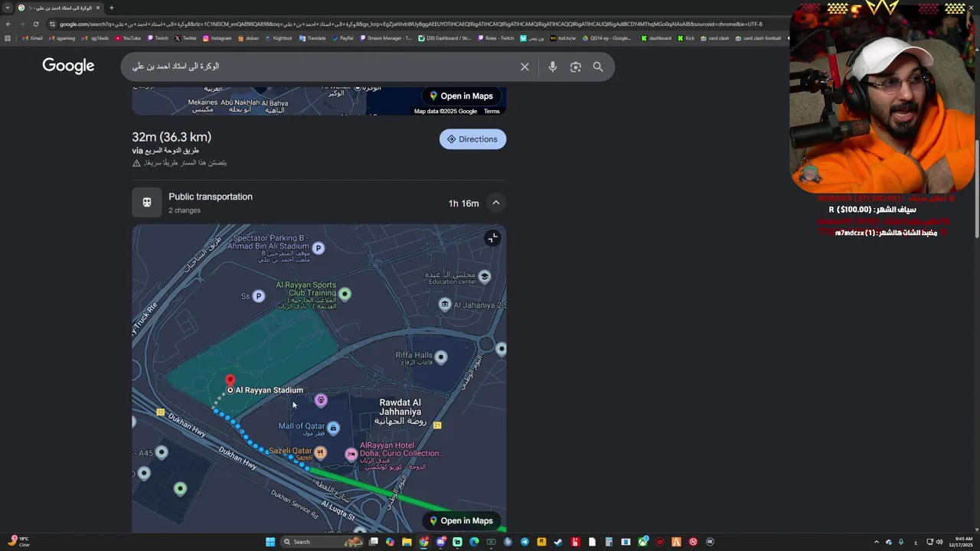Open Rockstar Games Launcher on taskbar
This screenshot has width=980, height=551.
pos(541,542)
